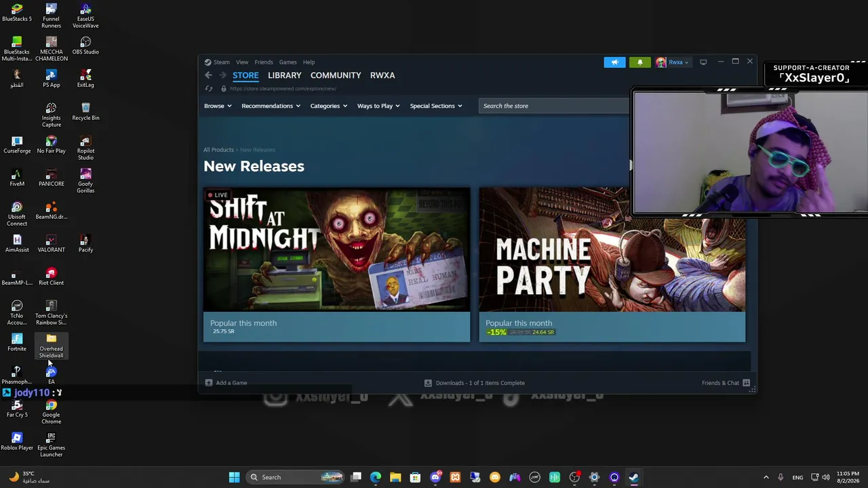This screenshot has height=488, width=868.
Task: Open the View menu in Steam
Action: pos(242,62)
